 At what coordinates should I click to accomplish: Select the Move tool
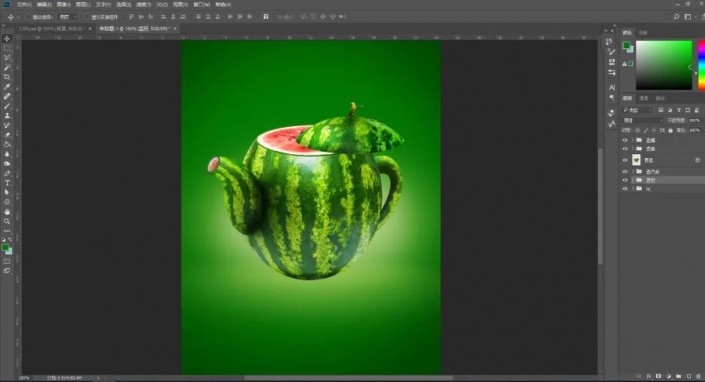[x=7, y=39]
